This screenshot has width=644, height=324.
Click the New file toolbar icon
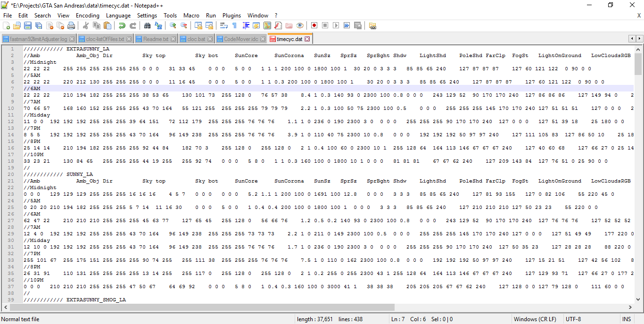[x=6, y=25]
